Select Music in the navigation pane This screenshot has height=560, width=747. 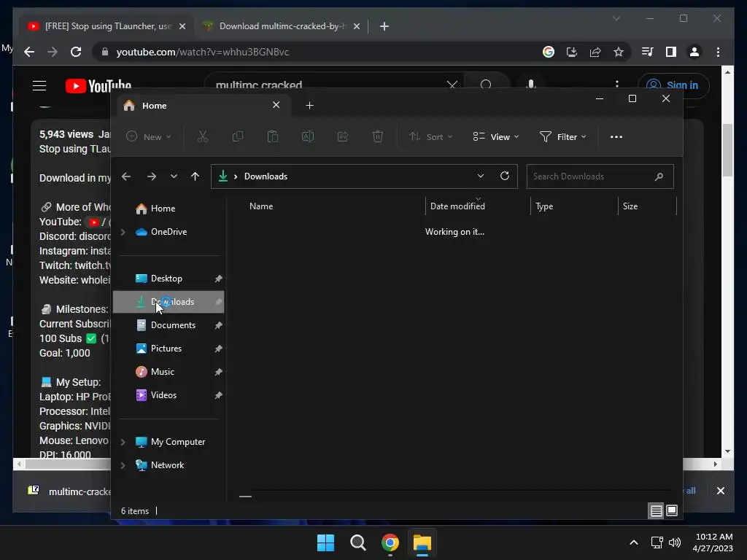pyautogui.click(x=169, y=372)
